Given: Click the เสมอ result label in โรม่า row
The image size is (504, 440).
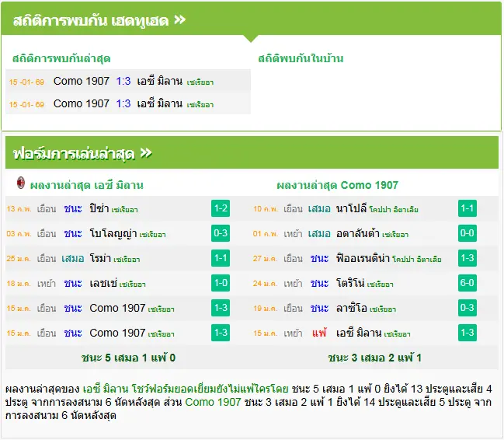Looking at the screenshot, I should point(73,258).
